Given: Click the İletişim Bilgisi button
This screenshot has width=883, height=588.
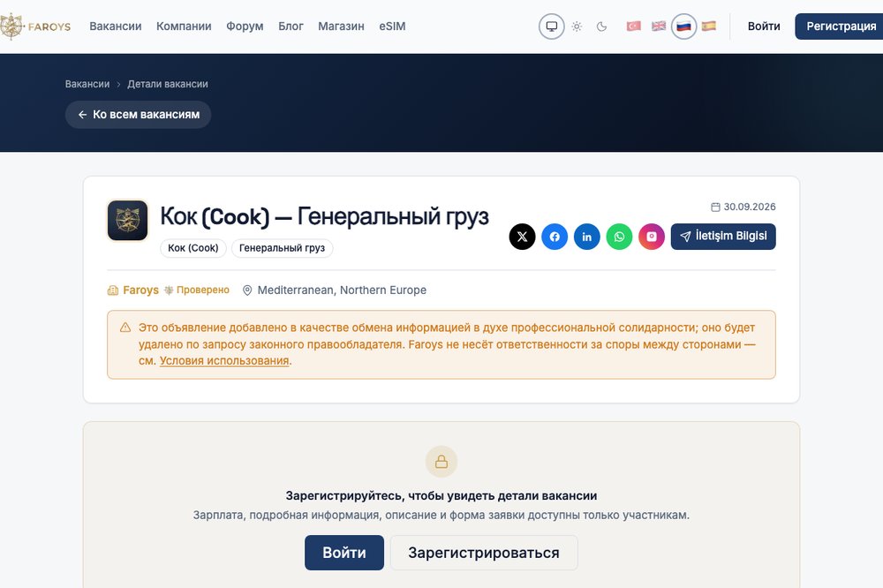Looking at the screenshot, I should 723,237.
